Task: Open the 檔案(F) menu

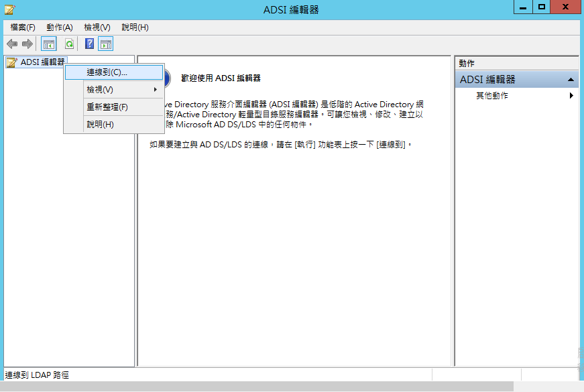Action: point(23,27)
